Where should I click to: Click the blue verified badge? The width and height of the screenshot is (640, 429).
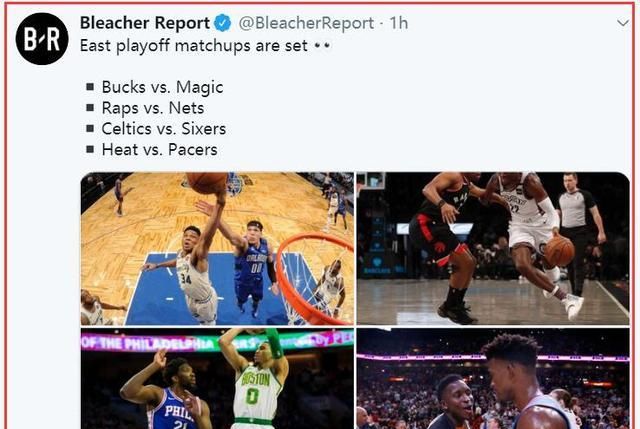click(x=222, y=23)
